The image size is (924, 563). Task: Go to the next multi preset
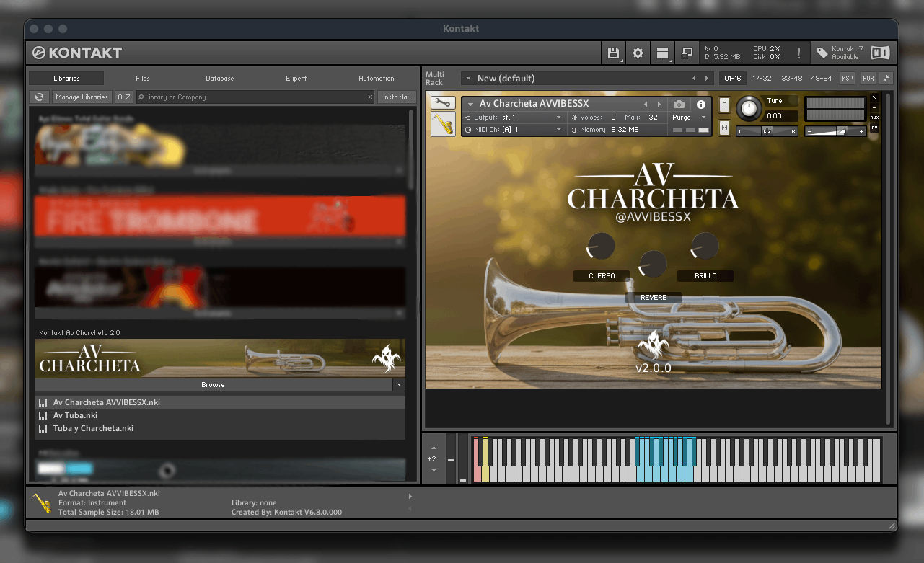[707, 78]
